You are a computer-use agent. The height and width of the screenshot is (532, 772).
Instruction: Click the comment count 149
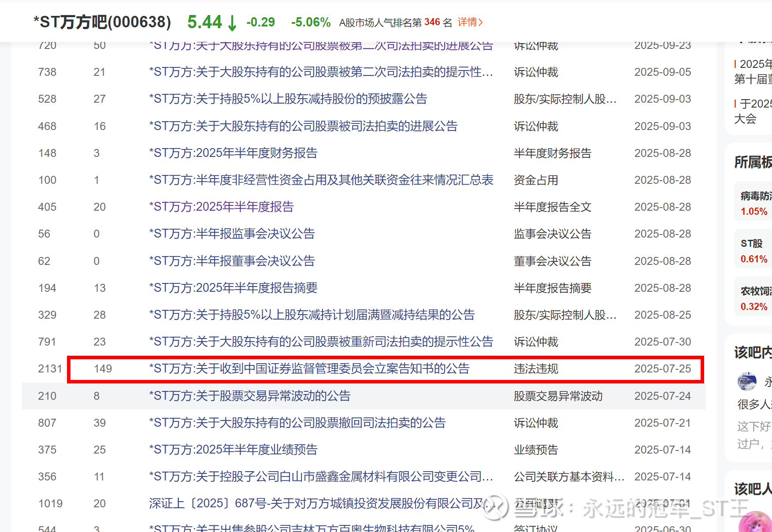tap(103, 368)
